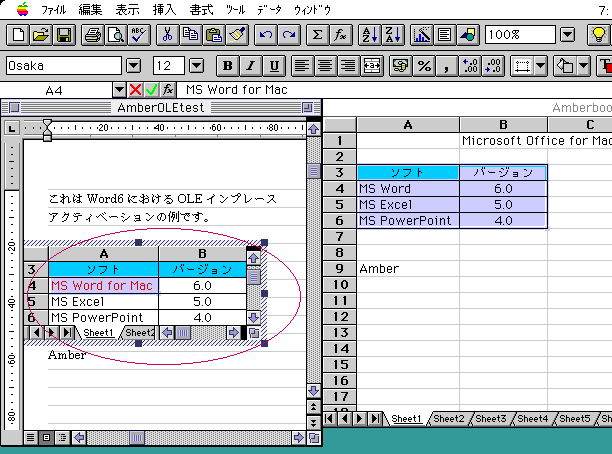Open the 表示 menu
Viewport: 612px width, 454px height.
(127, 9)
